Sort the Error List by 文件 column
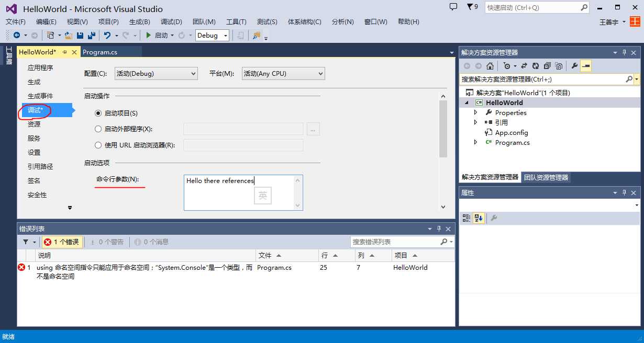The height and width of the screenshot is (343, 644). [287, 256]
